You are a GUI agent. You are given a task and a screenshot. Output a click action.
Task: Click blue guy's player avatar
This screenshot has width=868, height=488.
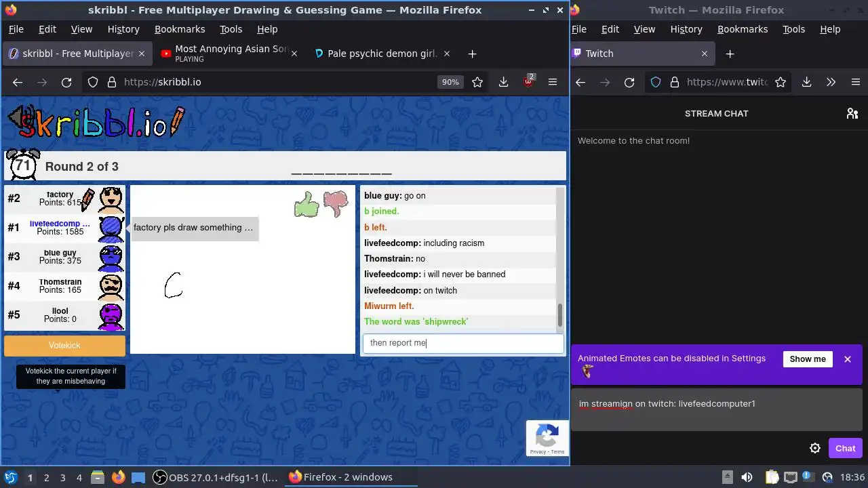[111, 257]
